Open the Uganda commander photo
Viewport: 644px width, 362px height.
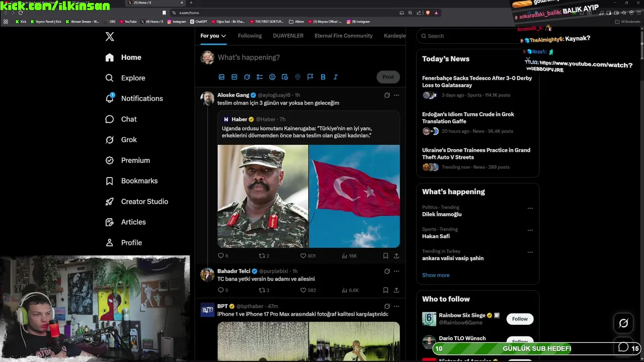pyautogui.click(x=263, y=196)
